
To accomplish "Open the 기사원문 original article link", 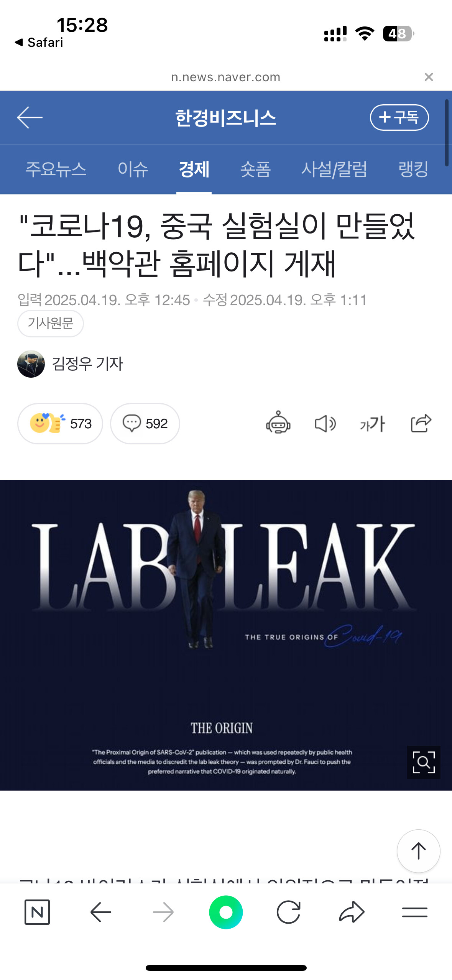I will coord(50,323).
